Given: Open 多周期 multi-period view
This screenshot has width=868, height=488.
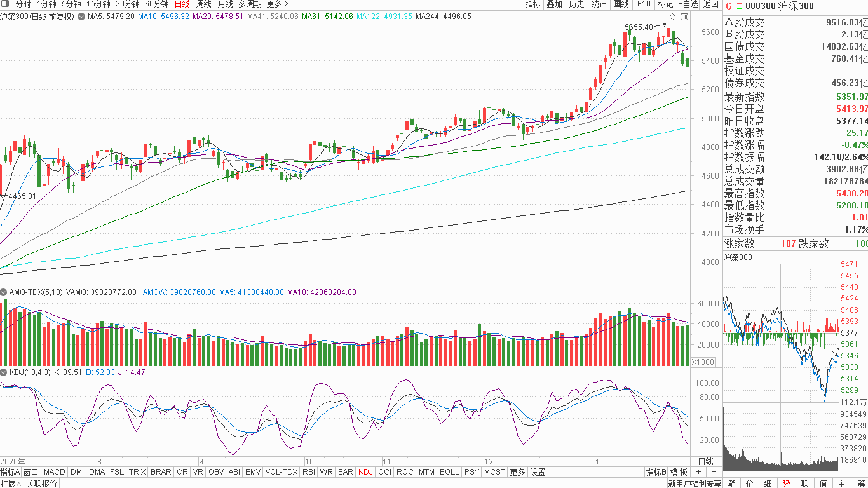Looking at the screenshot, I should pyautogui.click(x=250, y=4).
